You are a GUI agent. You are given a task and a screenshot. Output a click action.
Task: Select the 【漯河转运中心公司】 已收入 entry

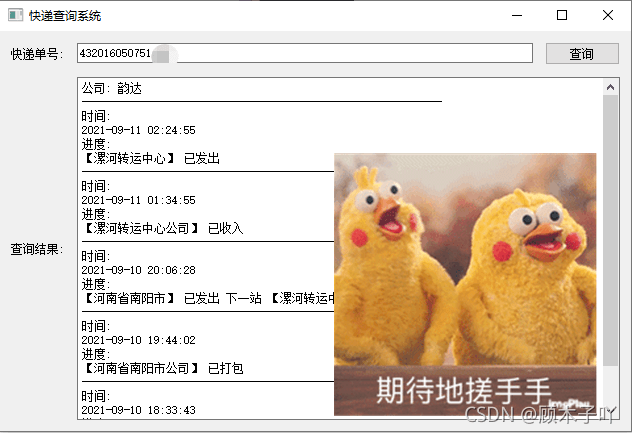tap(162, 228)
